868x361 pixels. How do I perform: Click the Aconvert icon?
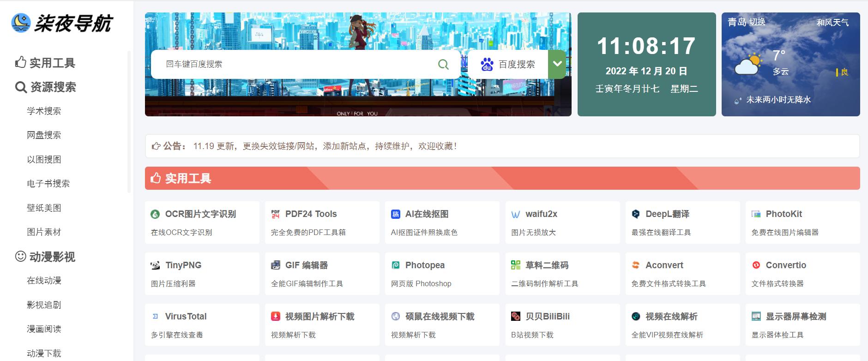coord(636,265)
